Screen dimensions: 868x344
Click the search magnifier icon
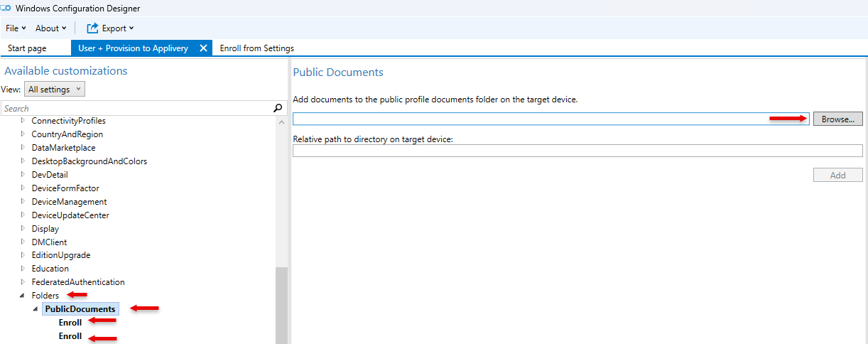(x=278, y=109)
